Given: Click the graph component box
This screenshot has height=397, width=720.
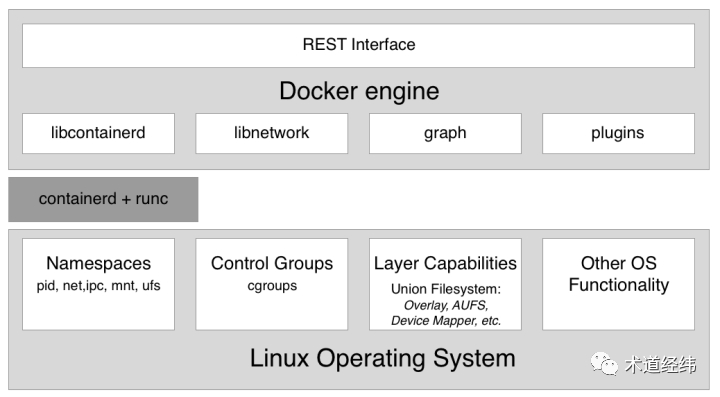Looking at the screenshot, I should pyautogui.click(x=445, y=133).
